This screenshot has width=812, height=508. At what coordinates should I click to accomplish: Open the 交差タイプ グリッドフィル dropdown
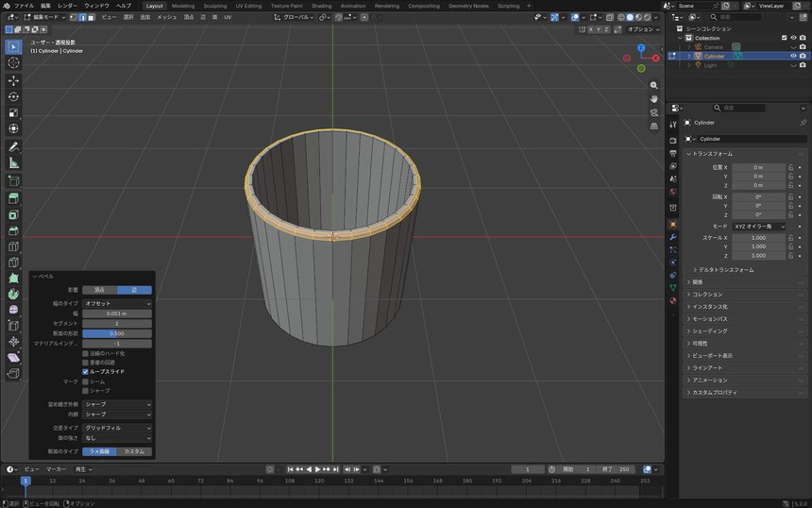[x=117, y=428]
